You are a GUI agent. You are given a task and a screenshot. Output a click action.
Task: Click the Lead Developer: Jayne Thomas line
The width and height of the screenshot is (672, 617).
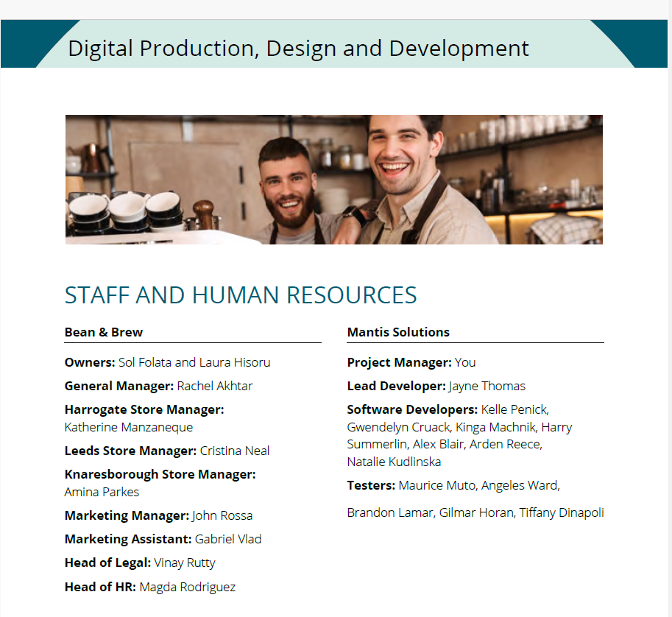[436, 386]
